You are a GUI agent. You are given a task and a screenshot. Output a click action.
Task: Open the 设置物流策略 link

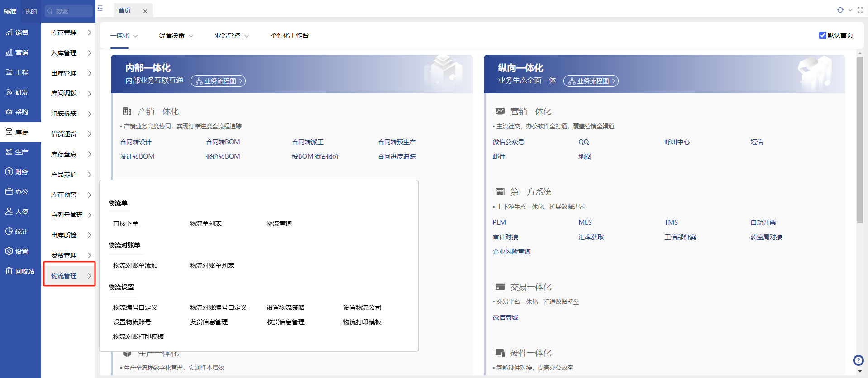(286, 307)
